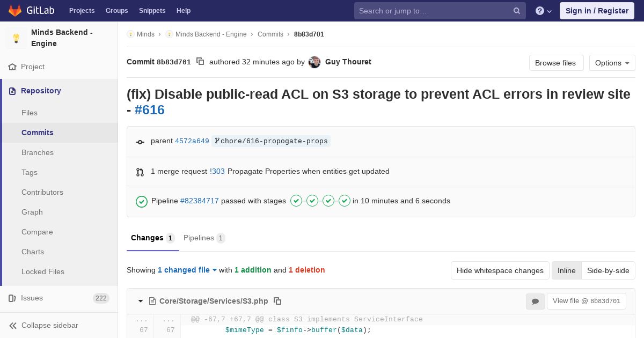Open parent commit 4572a649 link
The height and width of the screenshot is (338, 644).
click(x=192, y=141)
